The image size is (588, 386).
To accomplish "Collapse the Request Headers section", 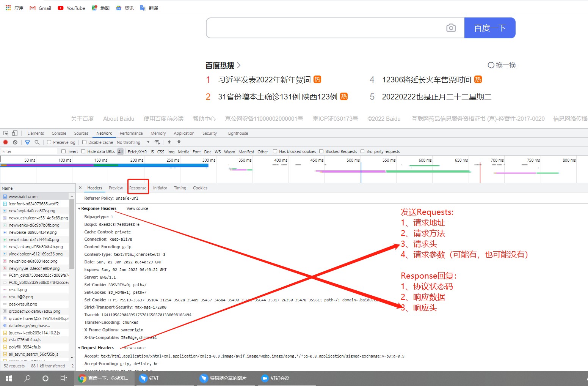I will pyautogui.click(x=79, y=348).
